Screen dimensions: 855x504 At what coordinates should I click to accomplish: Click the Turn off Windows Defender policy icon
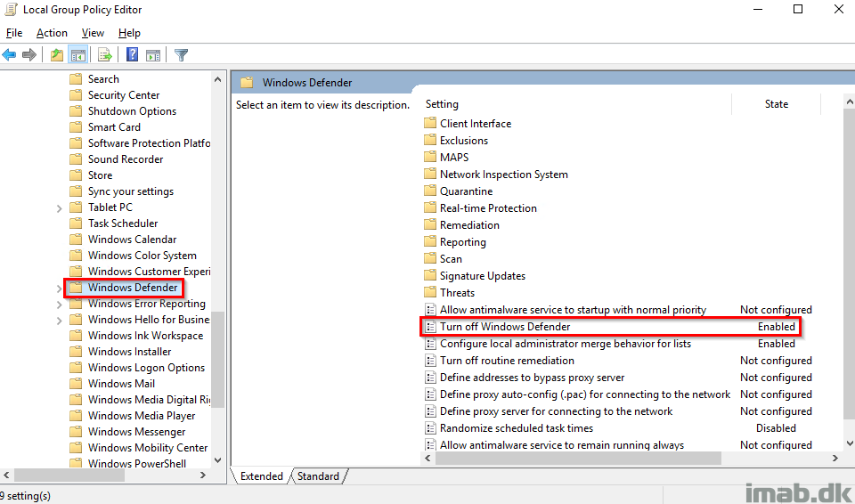[x=431, y=327]
